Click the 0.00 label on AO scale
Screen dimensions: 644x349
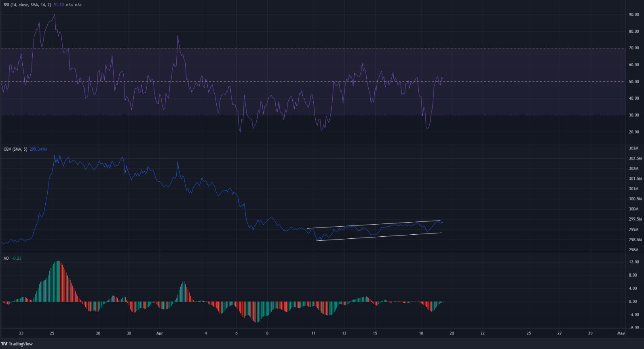[633, 301]
